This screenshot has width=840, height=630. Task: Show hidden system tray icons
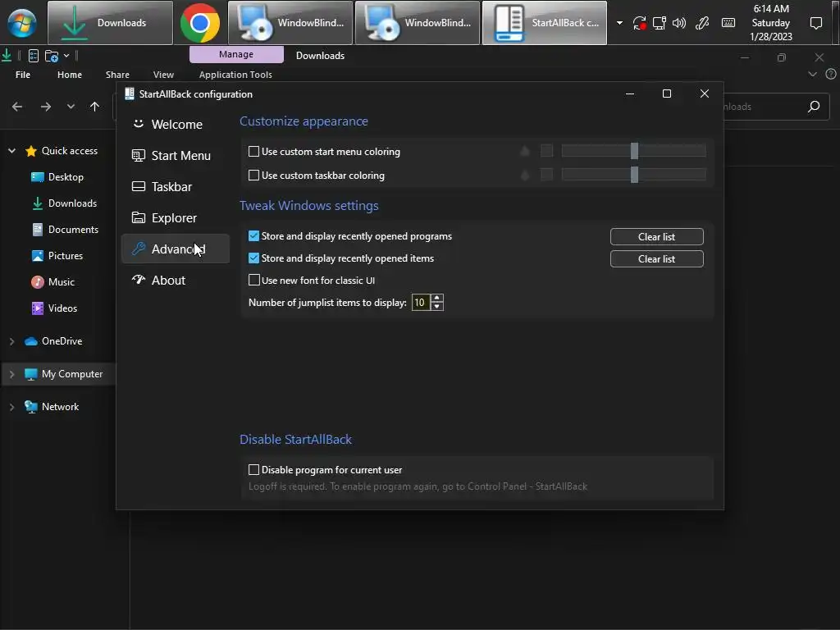click(x=620, y=23)
